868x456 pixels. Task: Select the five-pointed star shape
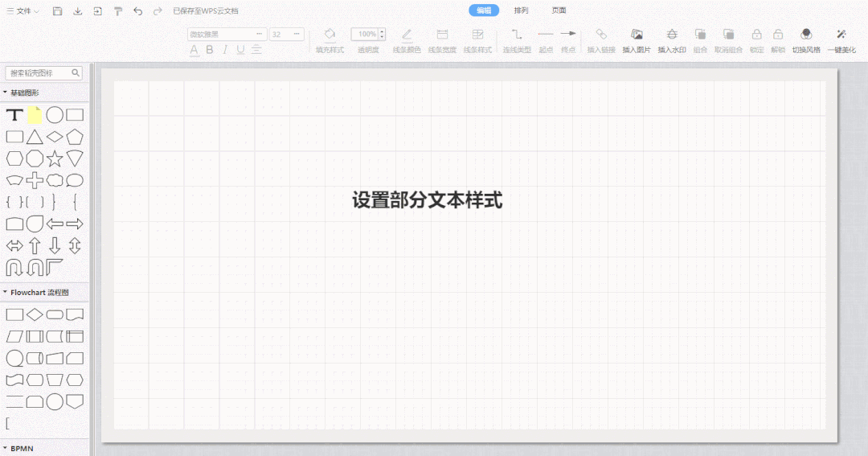pos(55,159)
